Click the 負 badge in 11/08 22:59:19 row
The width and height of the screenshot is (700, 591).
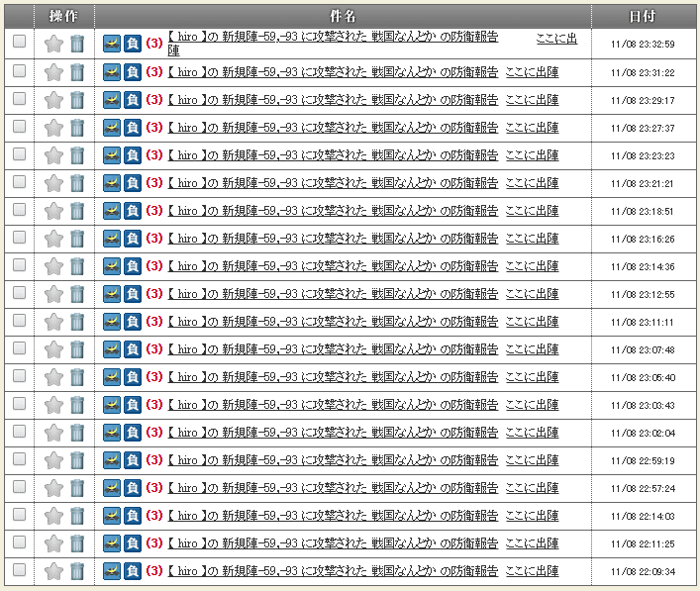[133, 459]
